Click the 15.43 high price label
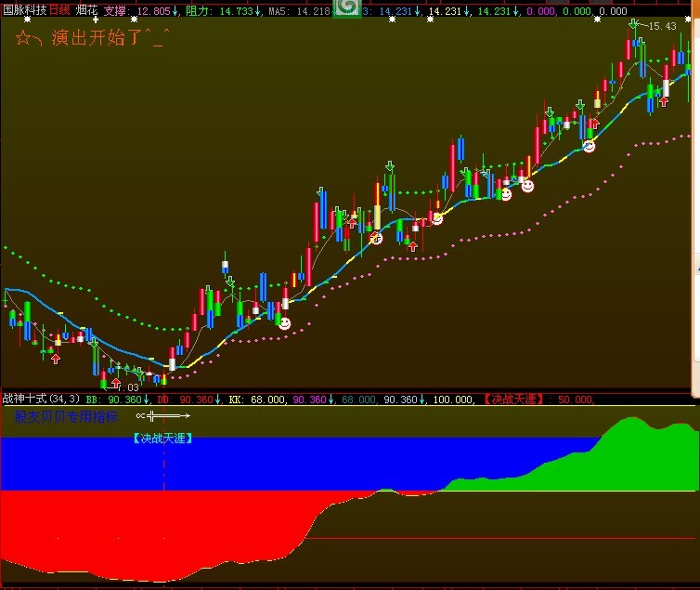 [662, 26]
